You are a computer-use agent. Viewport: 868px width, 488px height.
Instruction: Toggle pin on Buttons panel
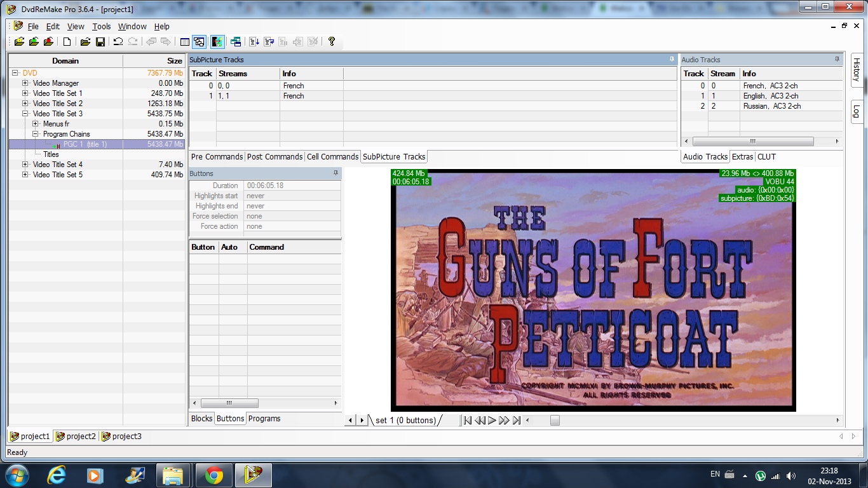point(336,173)
